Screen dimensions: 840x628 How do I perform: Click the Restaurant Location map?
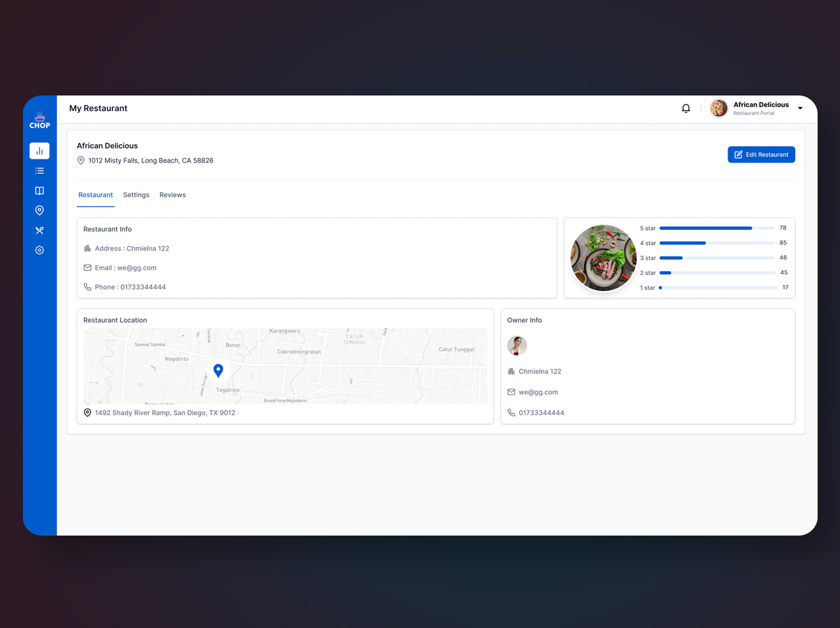click(285, 366)
